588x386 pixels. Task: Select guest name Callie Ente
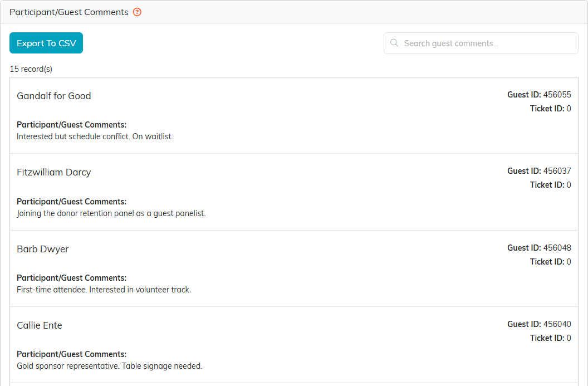click(x=40, y=325)
